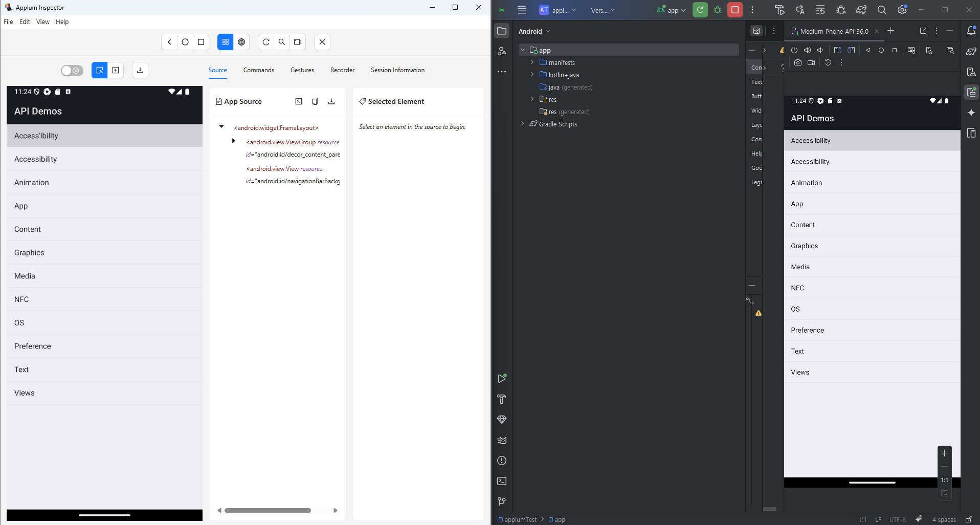Zoom in the emulator with plus button
980x525 pixels.
[x=945, y=453]
